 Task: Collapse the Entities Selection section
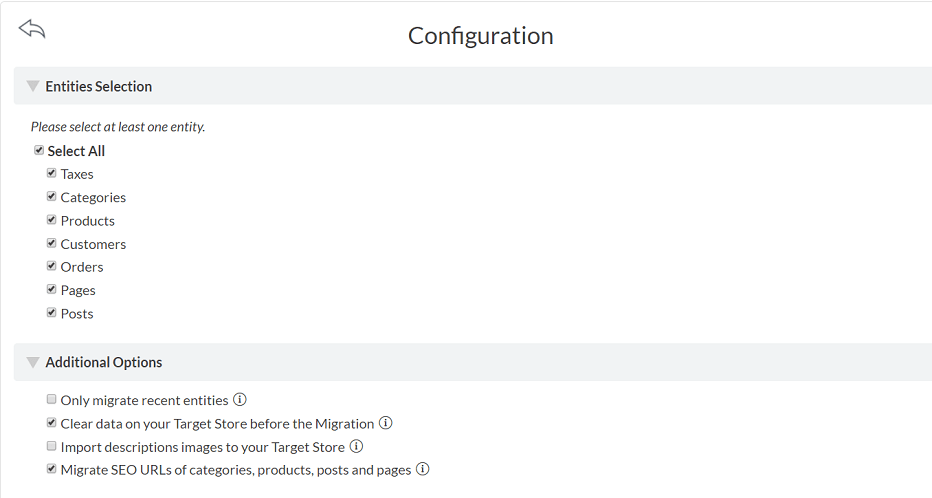click(x=33, y=86)
